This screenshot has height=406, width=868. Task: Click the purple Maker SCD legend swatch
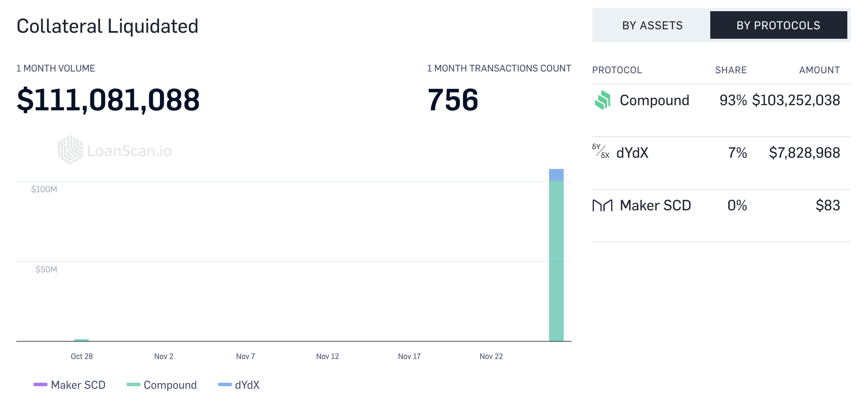point(41,384)
